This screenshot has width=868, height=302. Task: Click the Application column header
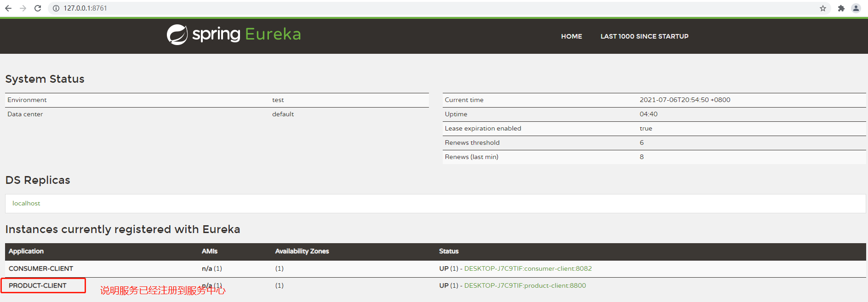coord(26,251)
